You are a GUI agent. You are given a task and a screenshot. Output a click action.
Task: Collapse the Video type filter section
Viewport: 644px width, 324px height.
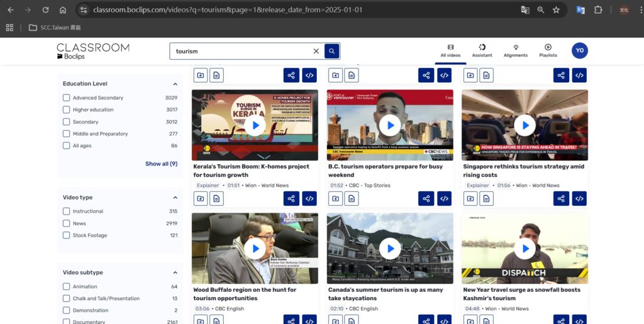coord(175,198)
